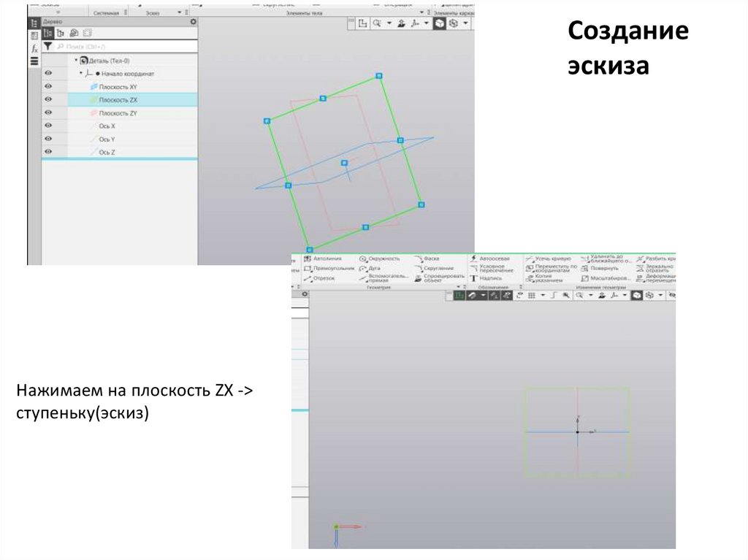748x560 pixels.
Task: Select Ось Z in the tree
Action: [x=133, y=152]
